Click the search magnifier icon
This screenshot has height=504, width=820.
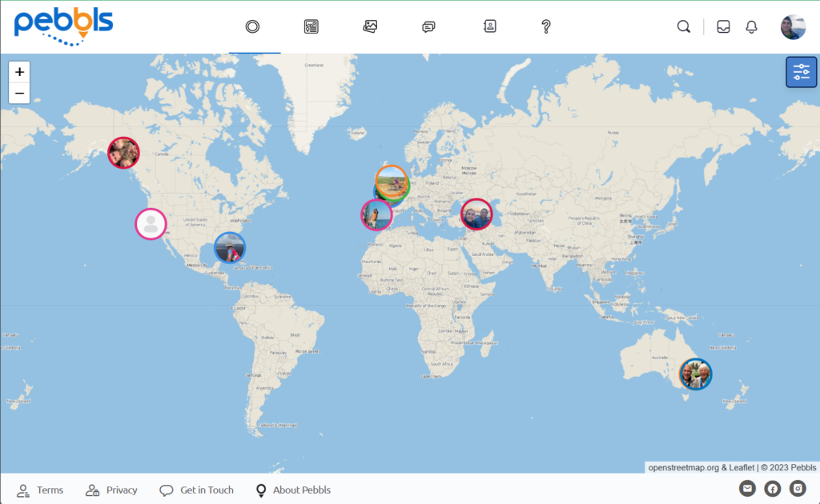[684, 26]
